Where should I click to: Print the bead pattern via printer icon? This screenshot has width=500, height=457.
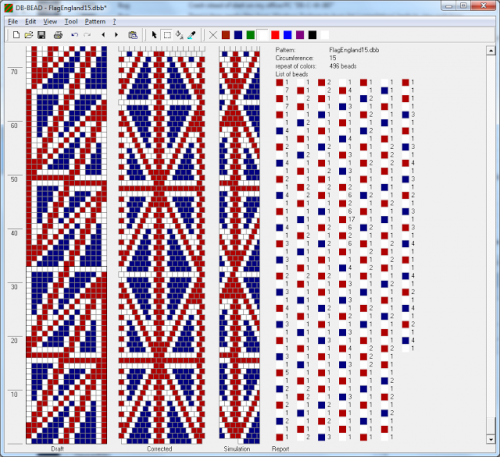(58, 35)
